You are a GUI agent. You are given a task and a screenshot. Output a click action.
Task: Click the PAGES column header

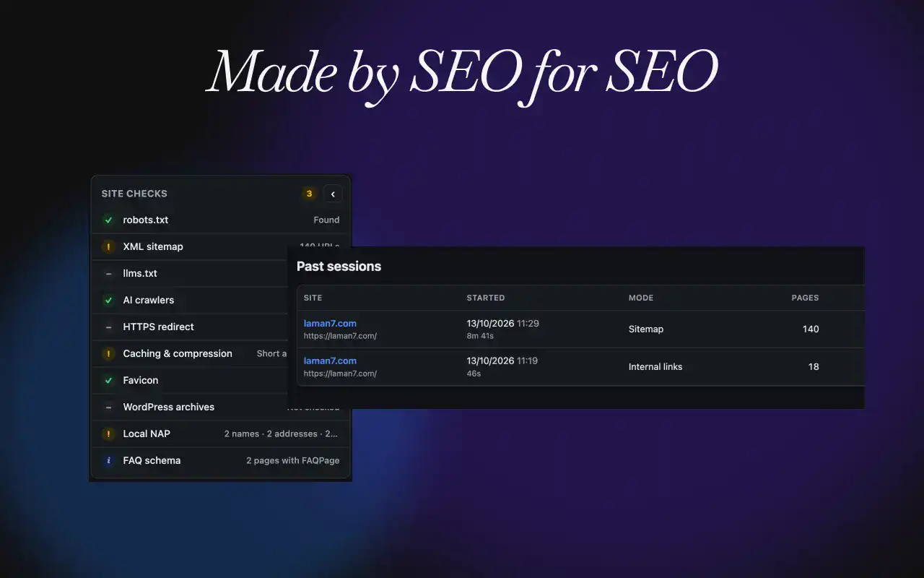(806, 298)
